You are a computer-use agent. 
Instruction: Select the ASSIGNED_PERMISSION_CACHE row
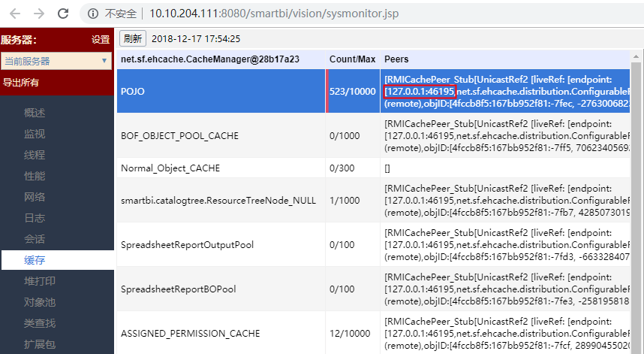(x=373, y=333)
